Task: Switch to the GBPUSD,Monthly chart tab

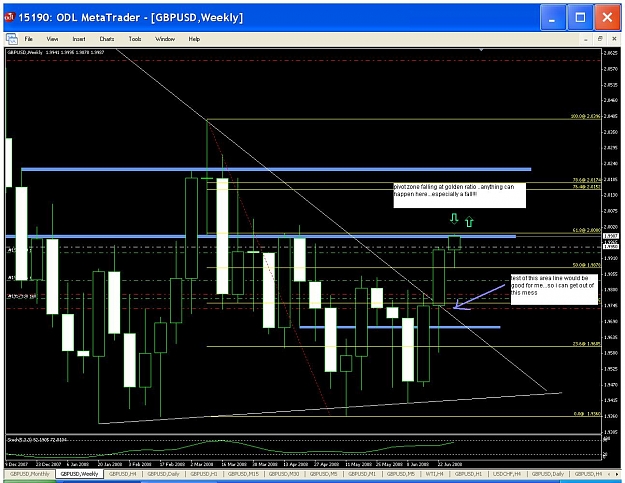Action: [x=30, y=474]
